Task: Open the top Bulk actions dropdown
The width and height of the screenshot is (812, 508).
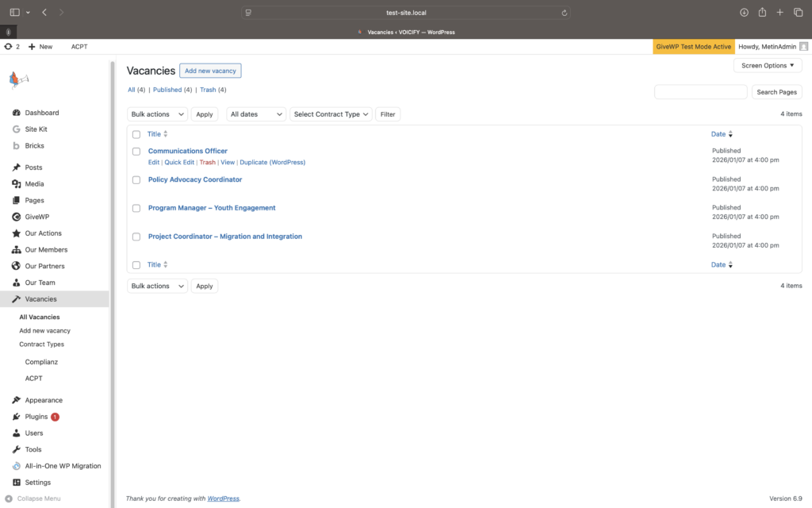Action: pos(157,114)
